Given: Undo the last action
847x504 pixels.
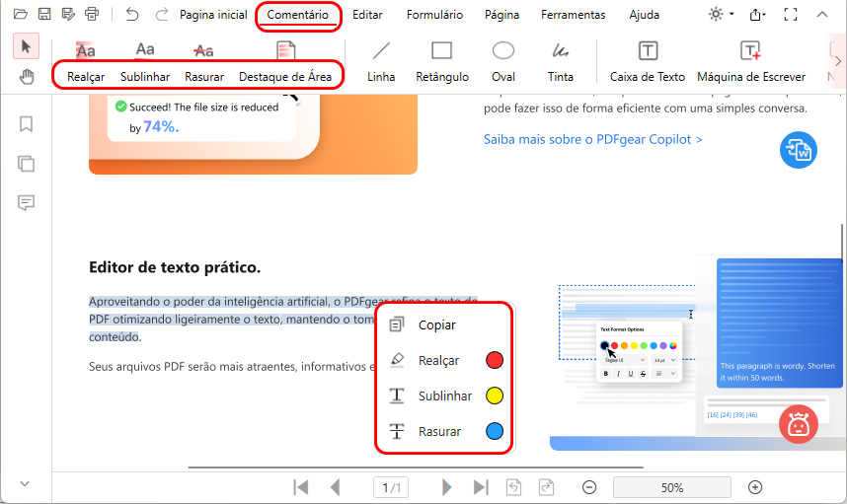Looking at the screenshot, I should click(x=132, y=14).
